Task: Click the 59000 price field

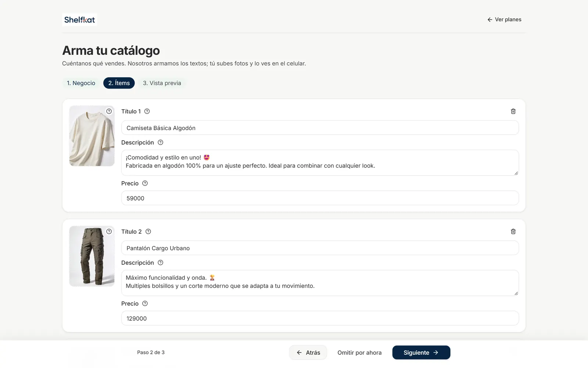Action: tap(320, 198)
